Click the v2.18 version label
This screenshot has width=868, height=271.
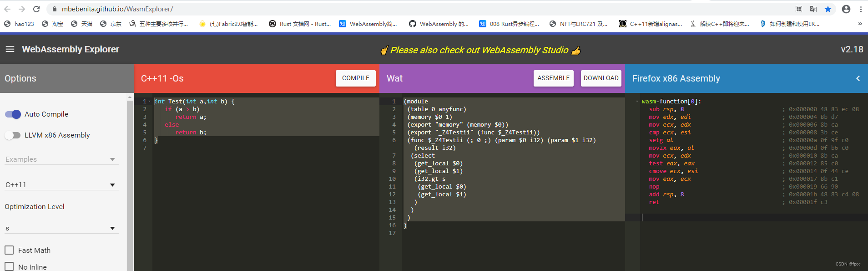pyautogui.click(x=852, y=49)
